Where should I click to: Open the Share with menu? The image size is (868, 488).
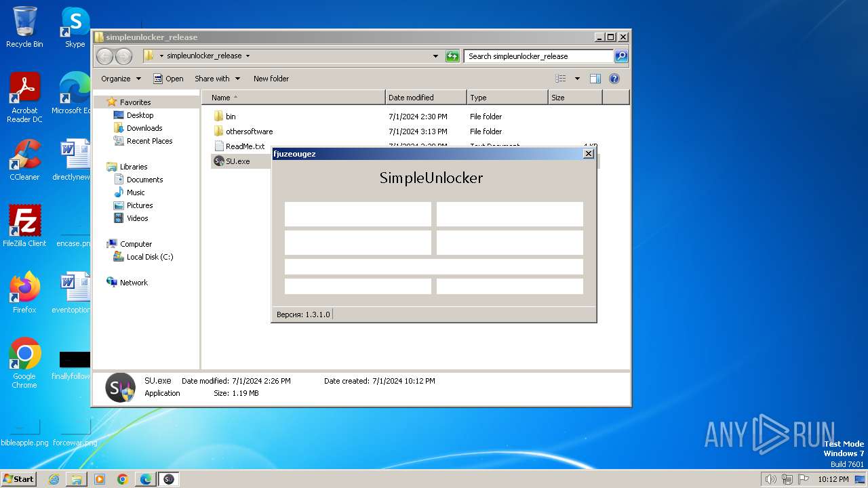click(217, 79)
